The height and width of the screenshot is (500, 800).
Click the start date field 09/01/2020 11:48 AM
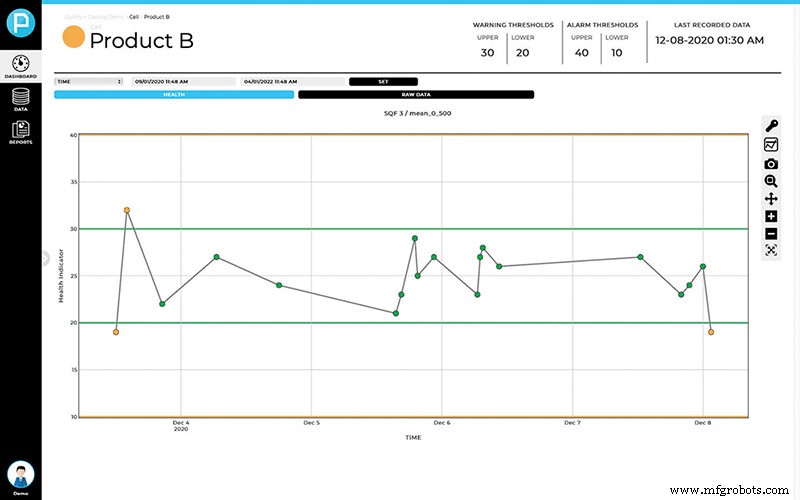pyautogui.click(x=183, y=82)
